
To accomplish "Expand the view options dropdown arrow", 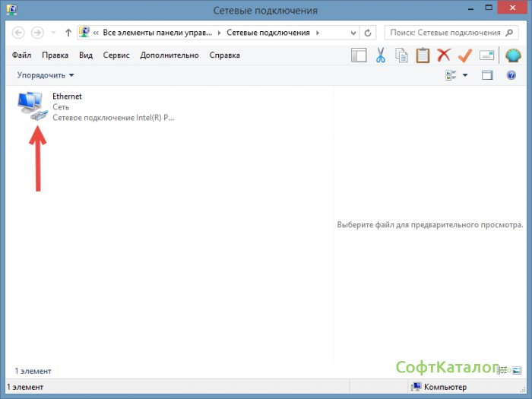I will (x=465, y=75).
